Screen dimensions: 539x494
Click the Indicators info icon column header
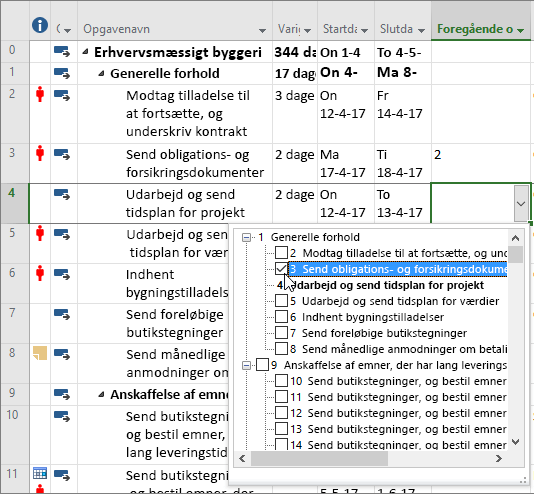40,25
